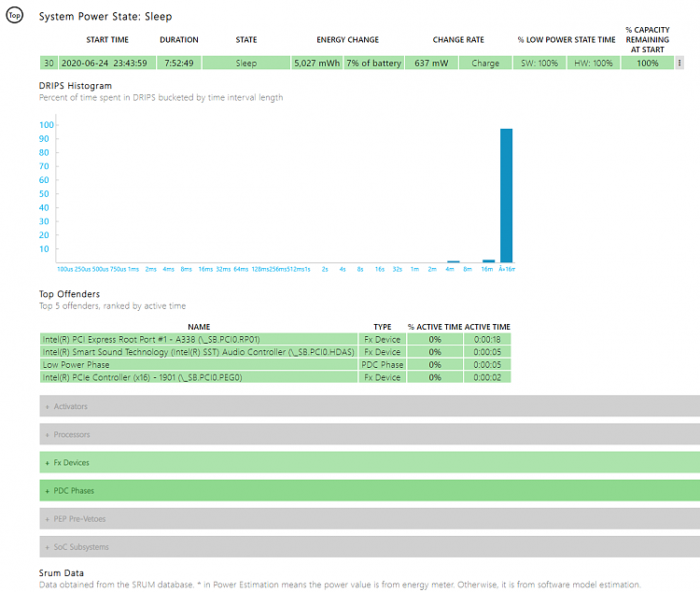This screenshot has width=700, height=592.
Task: Expand the PEP Pre-Vetoes section
Action: click(x=370, y=519)
